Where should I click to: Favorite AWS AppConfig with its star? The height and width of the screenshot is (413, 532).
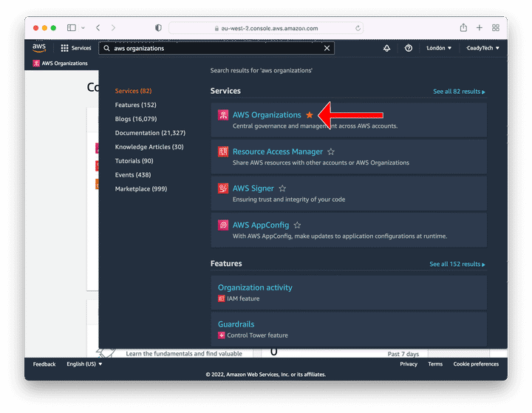click(x=297, y=225)
